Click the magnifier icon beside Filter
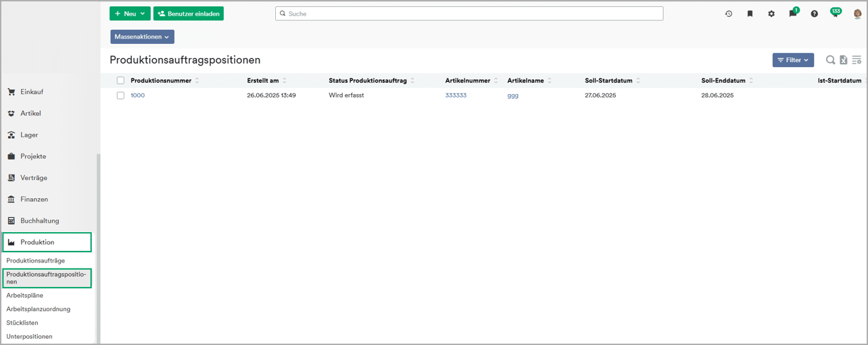This screenshot has width=868, height=345. pos(830,60)
